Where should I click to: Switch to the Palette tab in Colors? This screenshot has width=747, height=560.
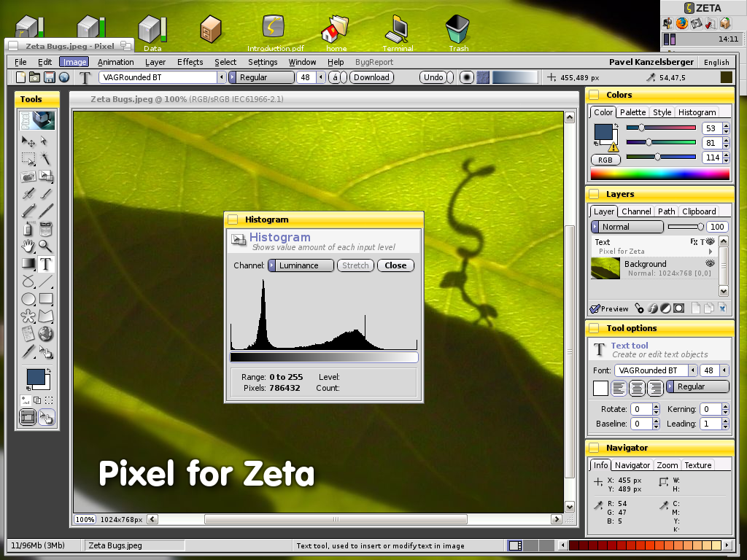tap(632, 112)
